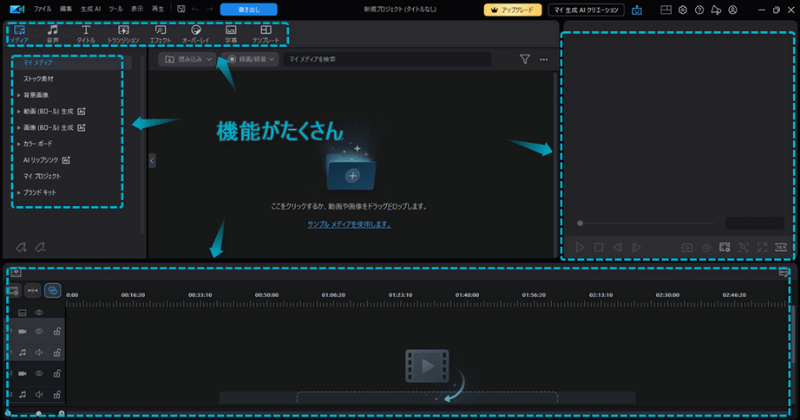Click the サンプル メディアを使用します link
The width and height of the screenshot is (800, 420).
coord(349,224)
